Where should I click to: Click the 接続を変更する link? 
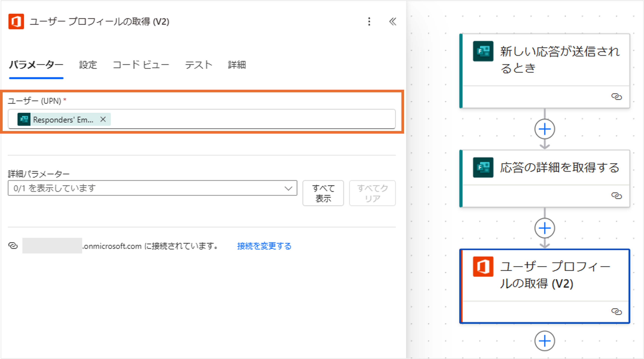tap(264, 246)
